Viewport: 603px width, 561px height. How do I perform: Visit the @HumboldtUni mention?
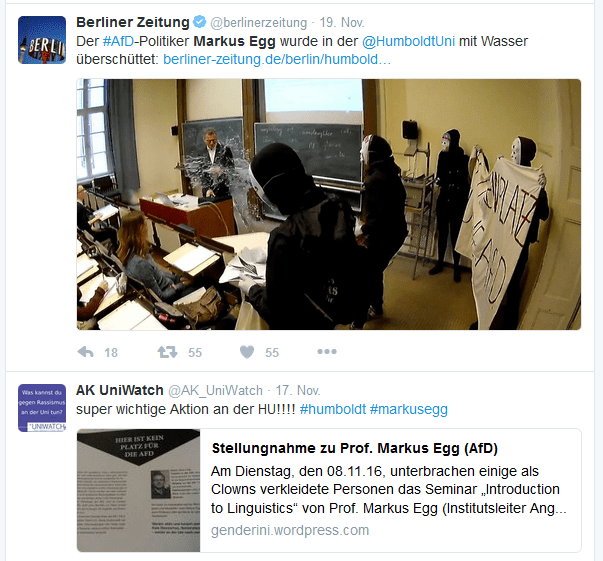pos(408,41)
